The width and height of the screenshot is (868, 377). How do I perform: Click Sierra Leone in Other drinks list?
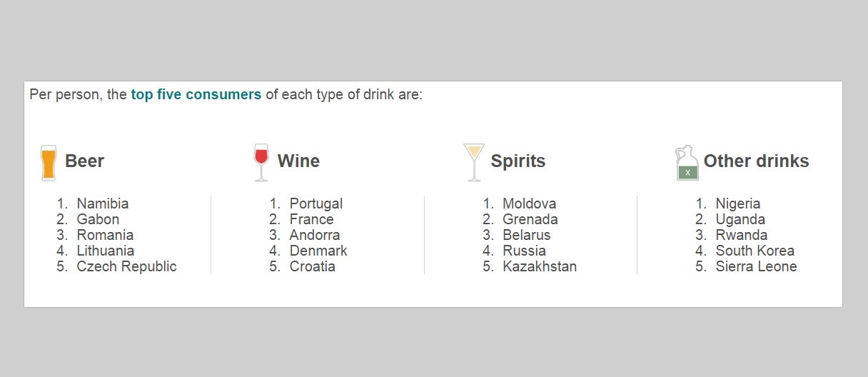(756, 266)
